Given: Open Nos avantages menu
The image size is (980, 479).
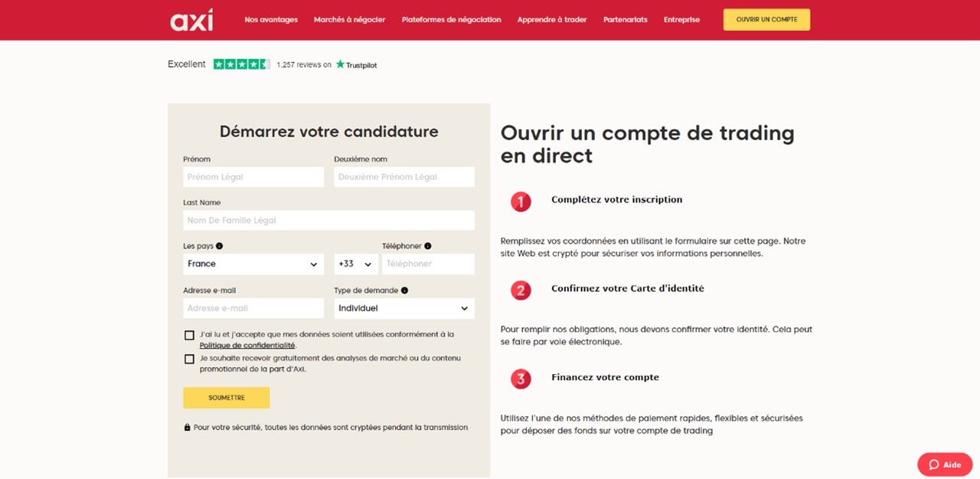Looking at the screenshot, I should [271, 20].
